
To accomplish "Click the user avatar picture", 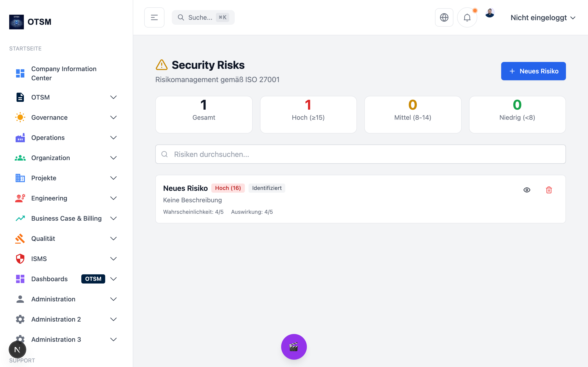I will point(490,13).
